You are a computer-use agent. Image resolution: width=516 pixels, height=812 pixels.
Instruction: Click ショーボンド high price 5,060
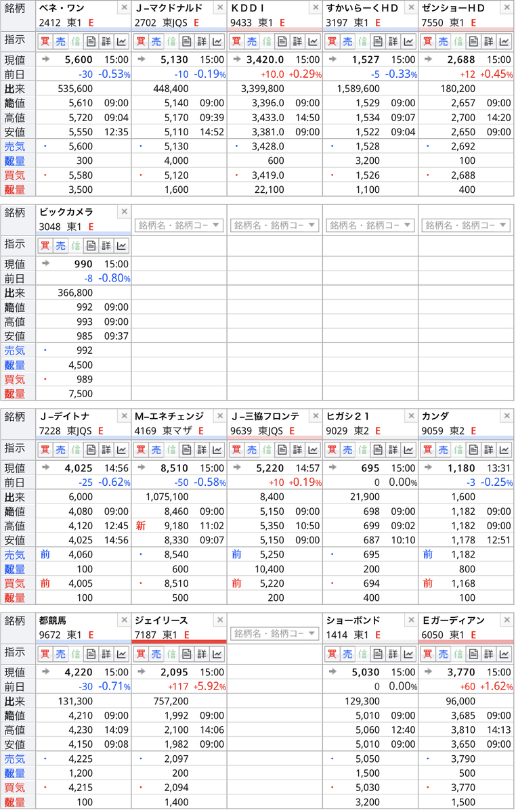click(x=366, y=729)
